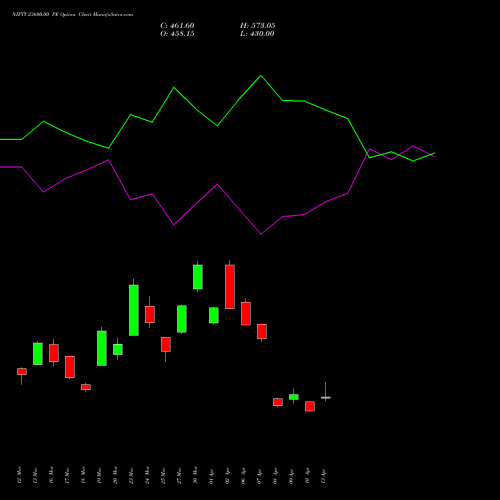Click the red candle above 24 Mar
Viewport: 500px width, 500px height.
tap(150, 314)
